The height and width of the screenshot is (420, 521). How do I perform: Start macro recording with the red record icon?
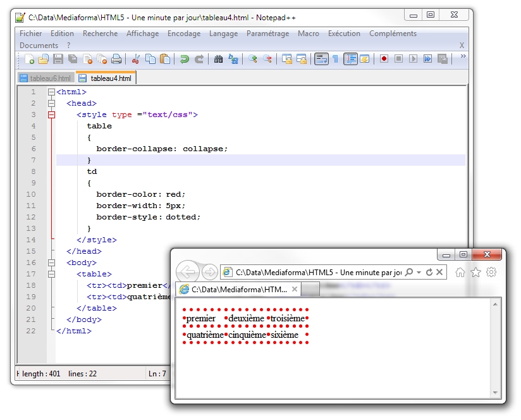pos(384,59)
